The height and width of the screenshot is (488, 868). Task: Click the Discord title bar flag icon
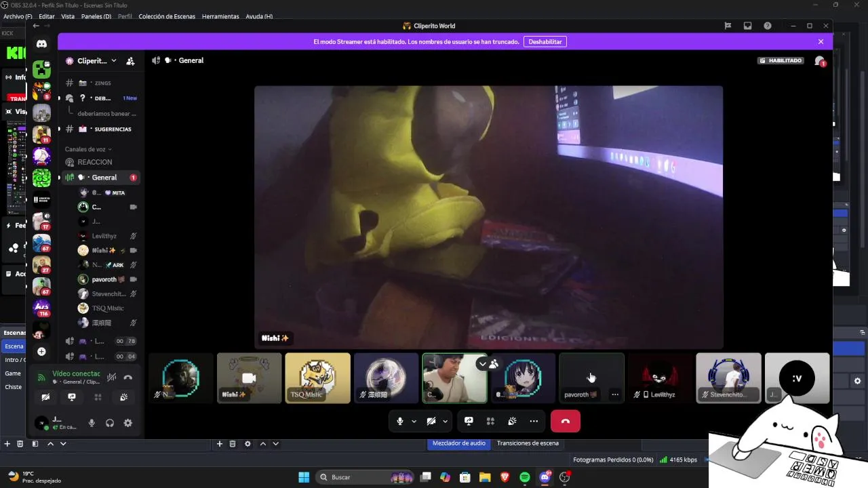click(x=728, y=26)
